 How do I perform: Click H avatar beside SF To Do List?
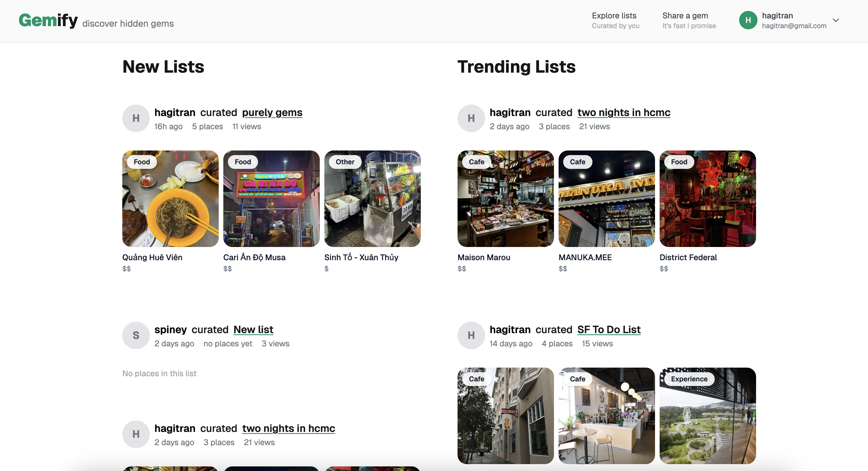coord(471,335)
